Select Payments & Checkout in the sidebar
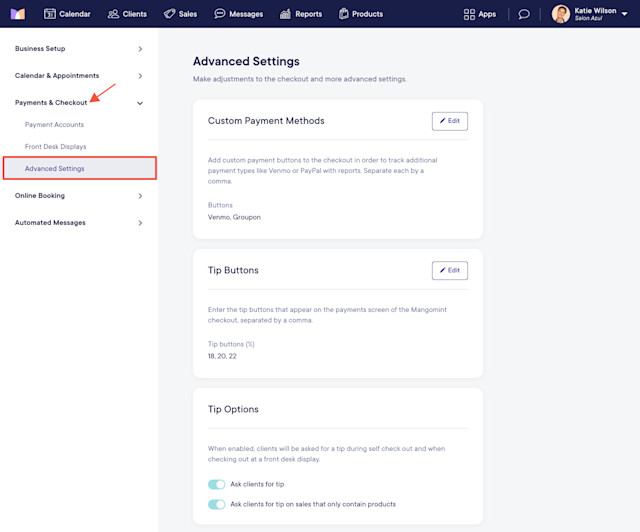This screenshot has height=532, width=640. [51, 102]
